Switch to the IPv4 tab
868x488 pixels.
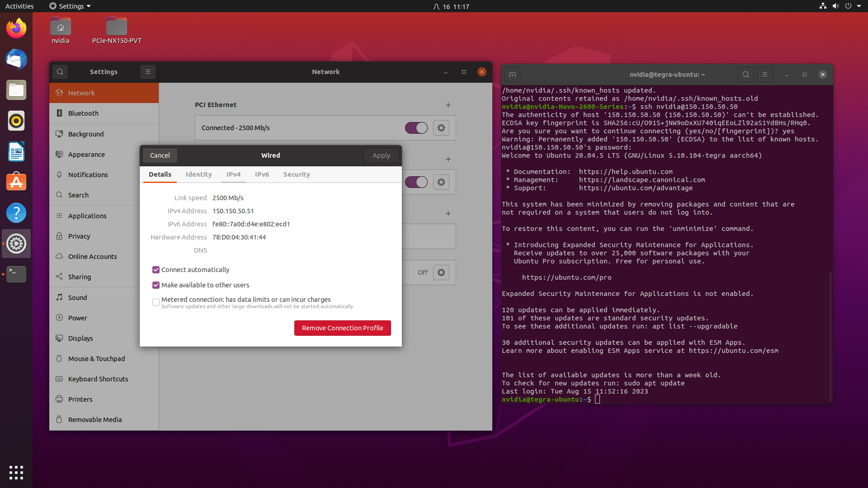[233, 174]
